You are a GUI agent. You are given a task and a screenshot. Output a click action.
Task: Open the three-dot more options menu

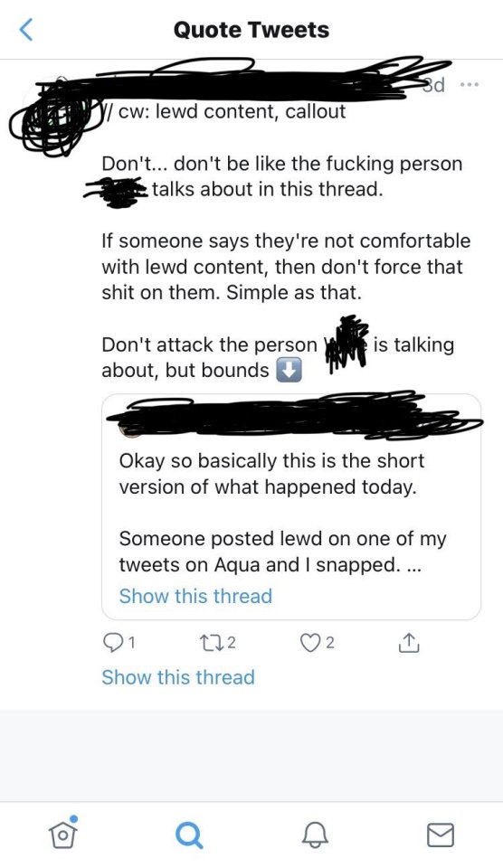tap(470, 85)
